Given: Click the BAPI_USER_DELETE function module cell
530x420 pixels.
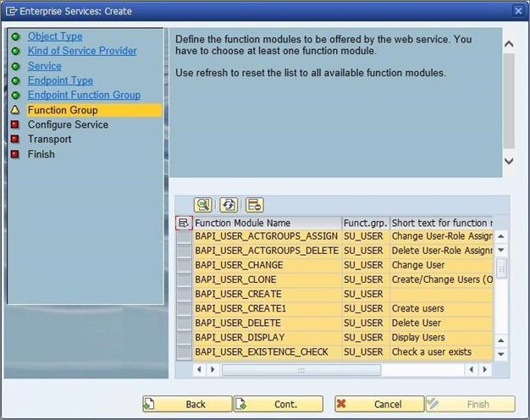Looking at the screenshot, I should 267,323.
